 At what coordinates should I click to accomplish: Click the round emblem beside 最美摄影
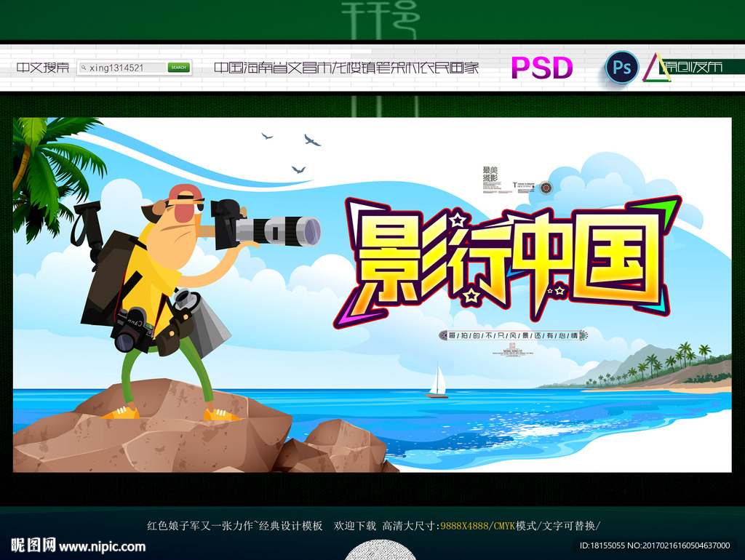point(546,188)
